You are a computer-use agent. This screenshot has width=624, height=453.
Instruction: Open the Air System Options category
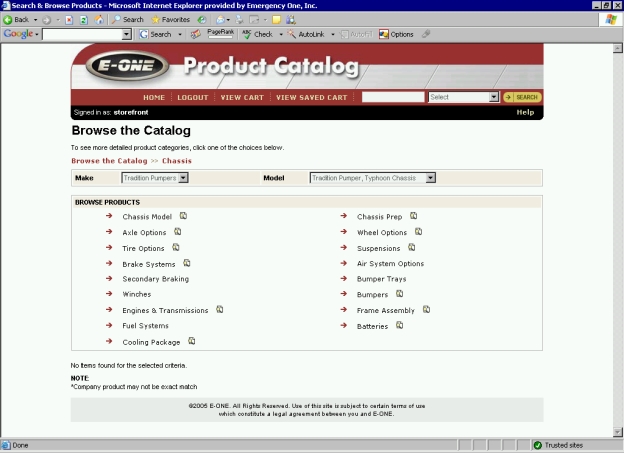pos(390,264)
